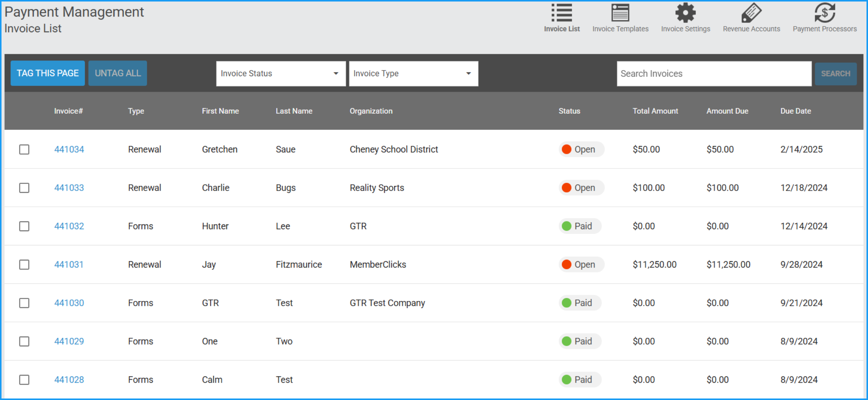Expand the Invoice Type dropdown
The width and height of the screenshot is (868, 400).
tap(413, 74)
